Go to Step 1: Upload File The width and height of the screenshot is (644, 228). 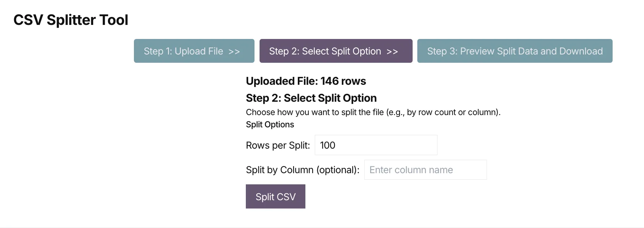coord(194,51)
